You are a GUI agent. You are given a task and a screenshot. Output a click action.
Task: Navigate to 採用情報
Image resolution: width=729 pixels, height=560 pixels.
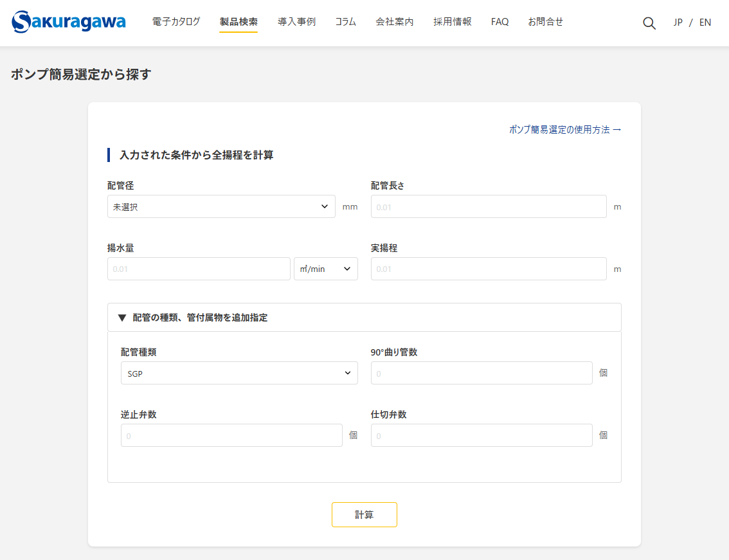click(x=452, y=22)
